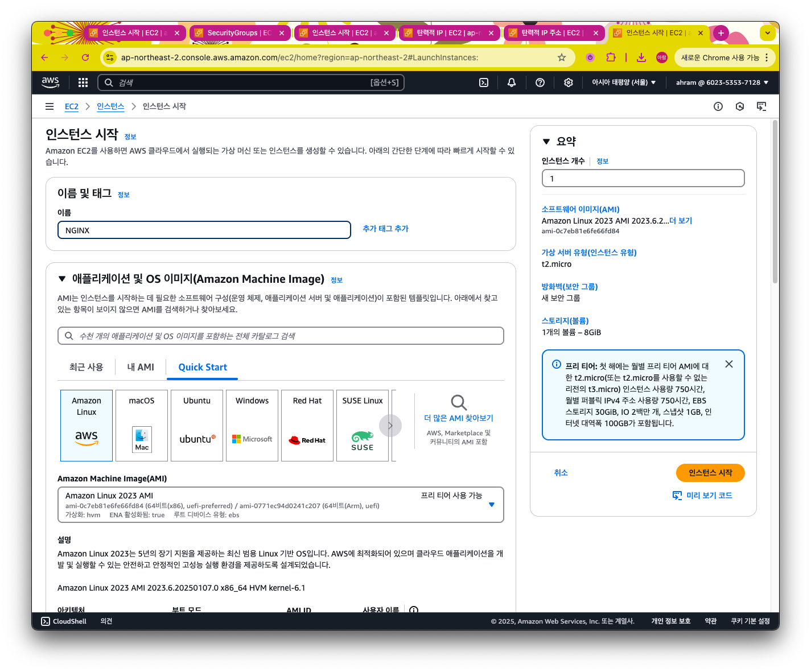The image size is (811, 672).
Task: Open the tab search chevron in Chrome
Action: click(768, 33)
